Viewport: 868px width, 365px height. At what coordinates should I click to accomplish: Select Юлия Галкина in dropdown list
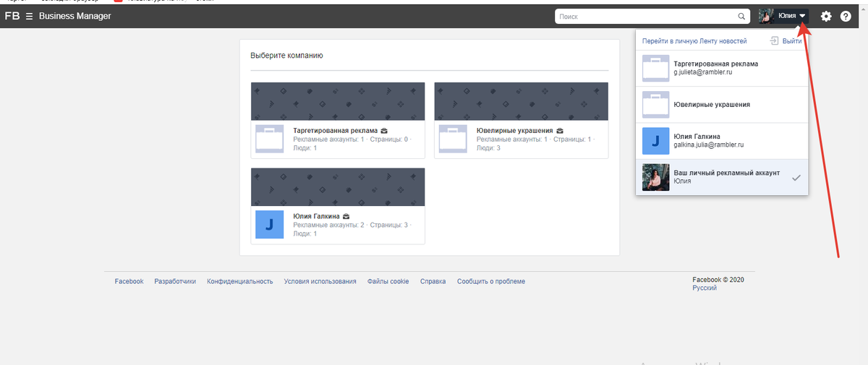coord(722,141)
